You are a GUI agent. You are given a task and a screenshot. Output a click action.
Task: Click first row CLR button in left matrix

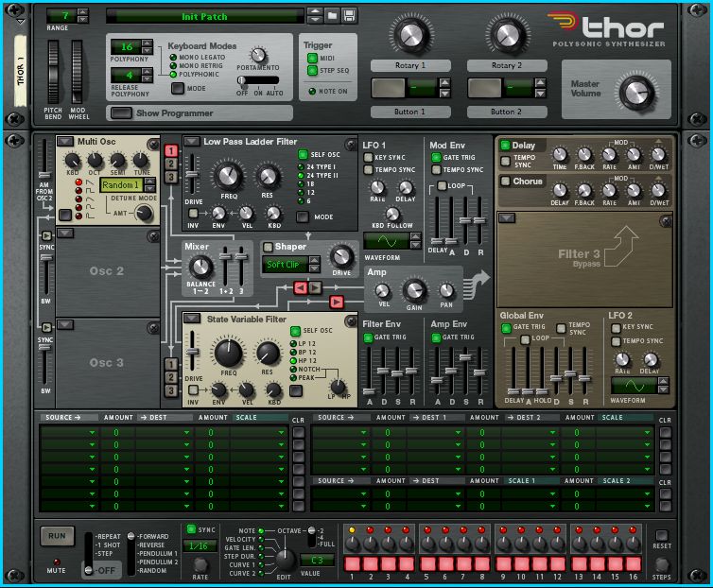[x=298, y=432]
